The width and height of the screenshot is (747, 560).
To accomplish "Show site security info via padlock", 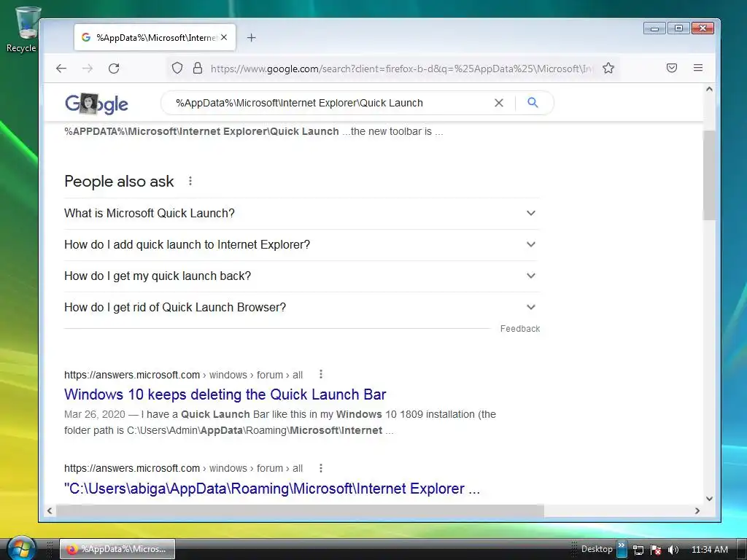I will pyautogui.click(x=197, y=68).
